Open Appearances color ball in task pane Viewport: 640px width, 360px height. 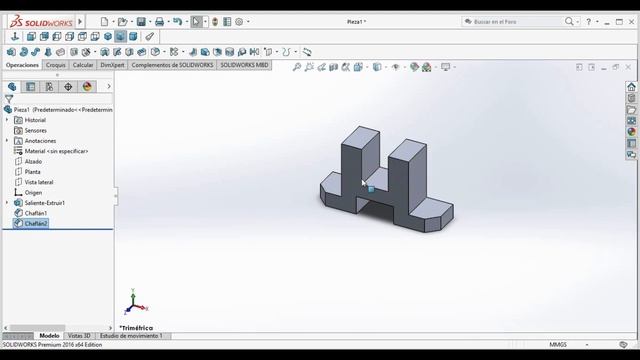pyautogui.click(x=631, y=132)
